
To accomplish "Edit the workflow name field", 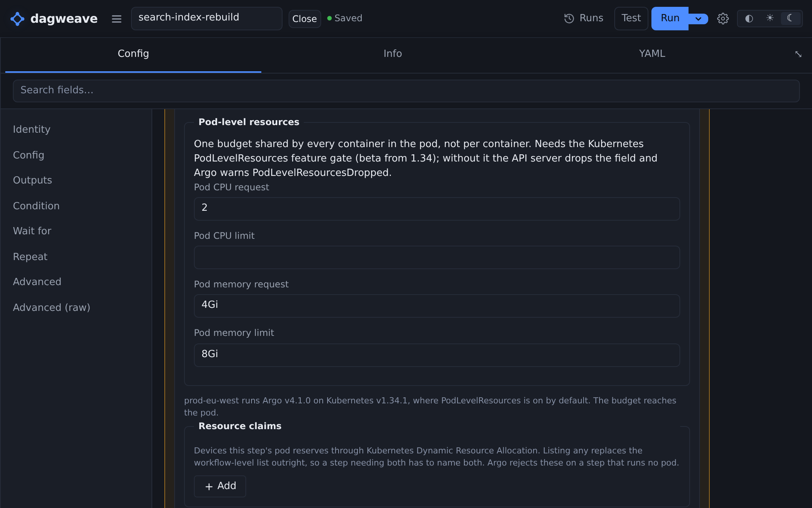I will (x=207, y=18).
